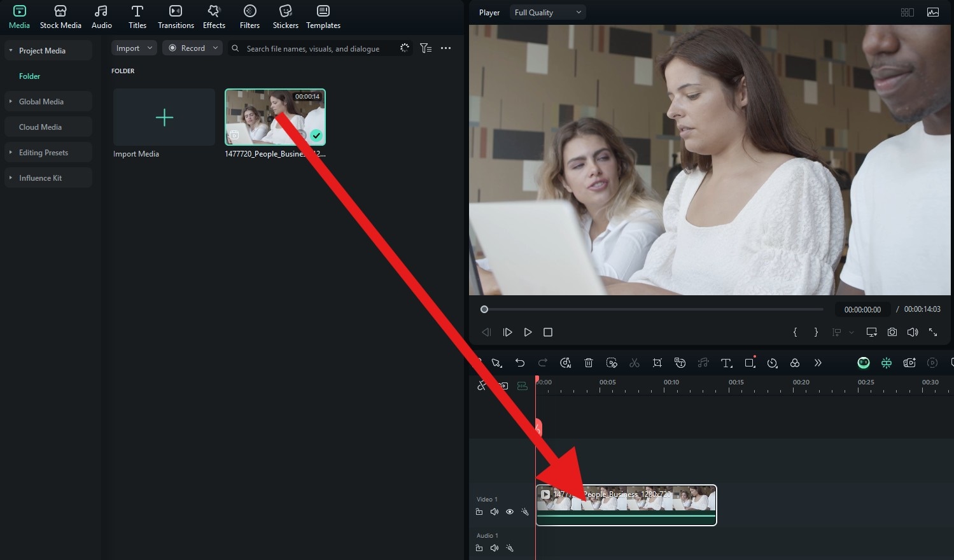Open the Templates tab
Image resolution: width=954 pixels, height=560 pixels.
323,17
